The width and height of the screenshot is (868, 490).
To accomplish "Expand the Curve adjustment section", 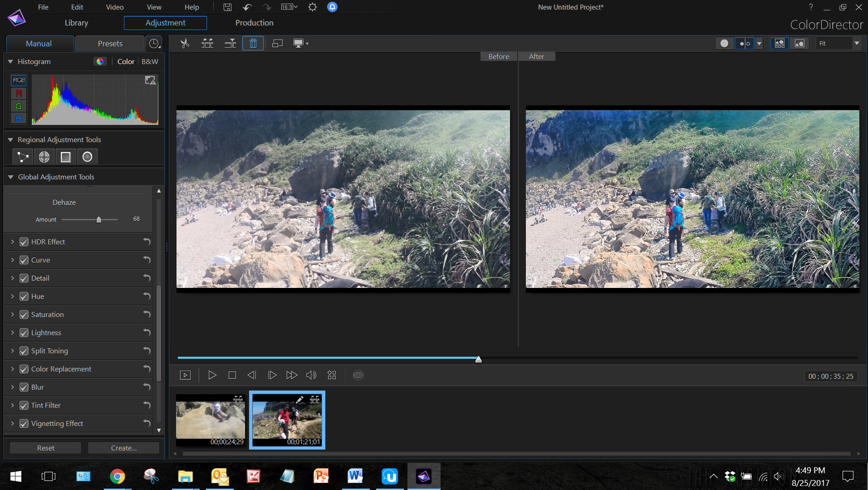I will coord(12,260).
